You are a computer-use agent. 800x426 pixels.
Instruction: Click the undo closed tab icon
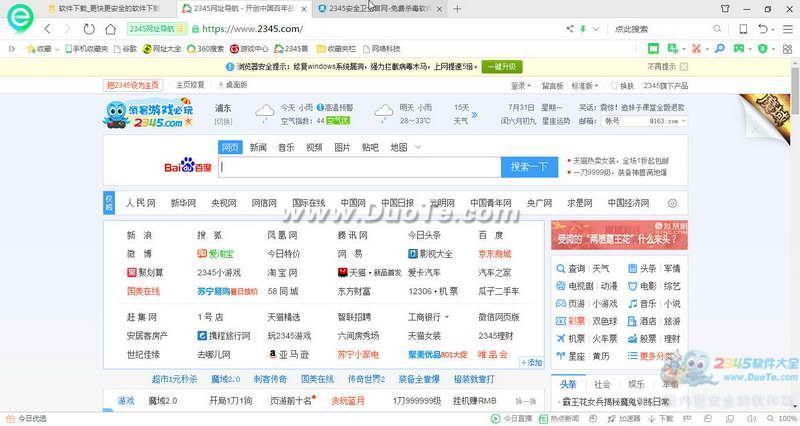[x=763, y=29]
